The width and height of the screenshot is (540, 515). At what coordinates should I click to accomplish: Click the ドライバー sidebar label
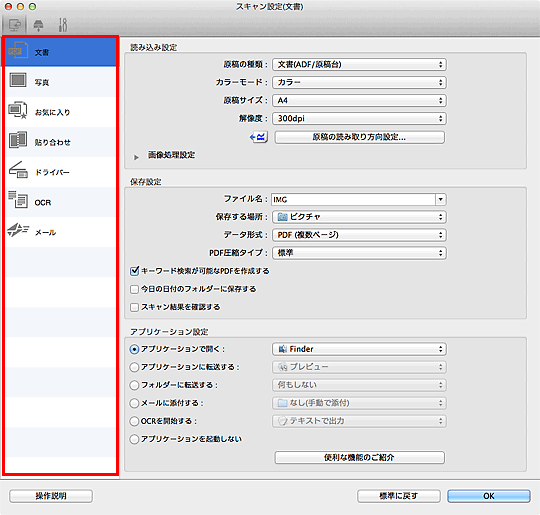pos(52,173)
